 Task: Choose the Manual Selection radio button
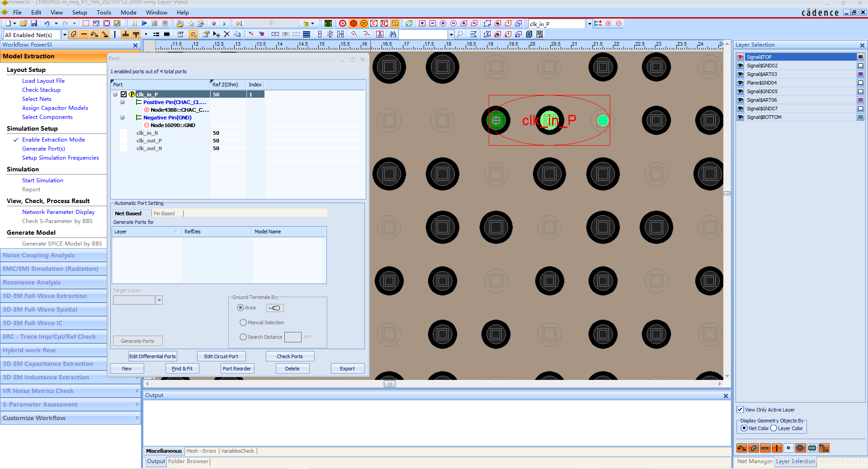(243, 322)
